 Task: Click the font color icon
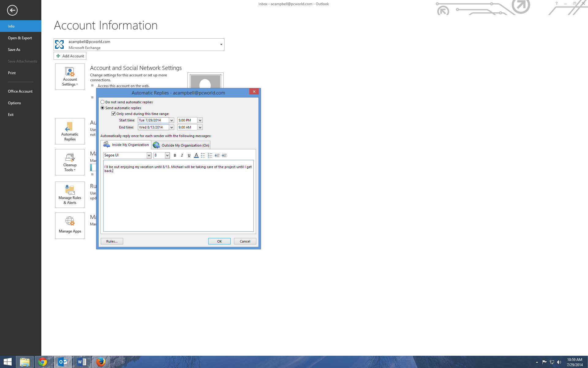196,155
